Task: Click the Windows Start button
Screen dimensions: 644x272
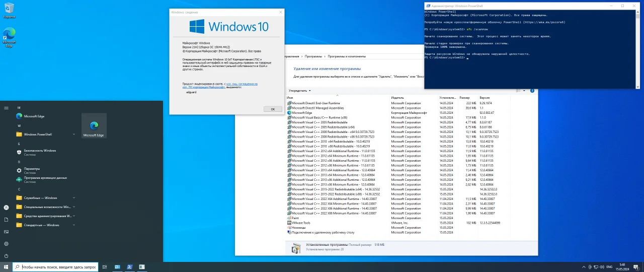Action: 6,267
